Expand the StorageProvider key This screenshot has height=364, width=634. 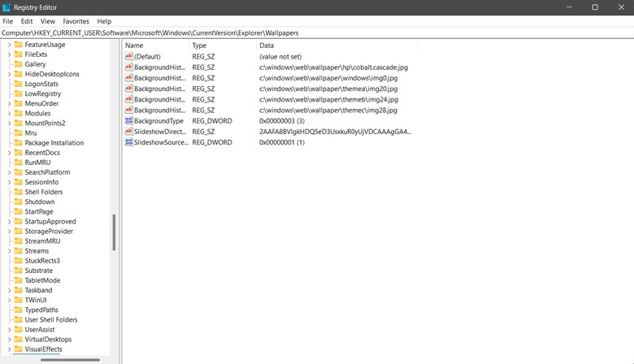pos(9,232)
